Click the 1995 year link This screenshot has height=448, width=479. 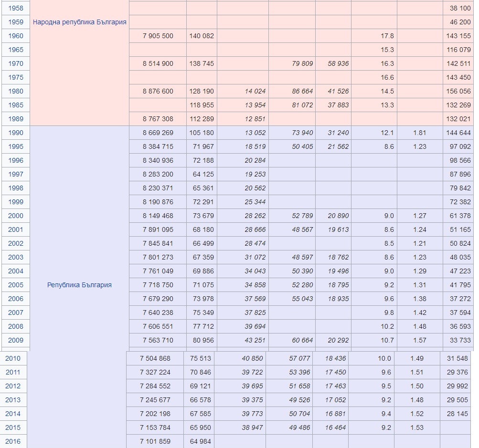tap(15, 146)
